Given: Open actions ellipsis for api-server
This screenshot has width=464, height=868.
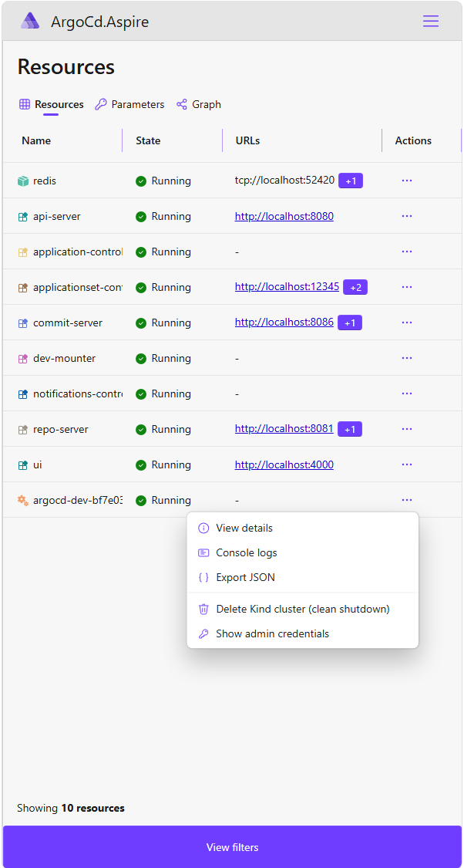Looking at the screenshot, I should (x=407, y=216).
